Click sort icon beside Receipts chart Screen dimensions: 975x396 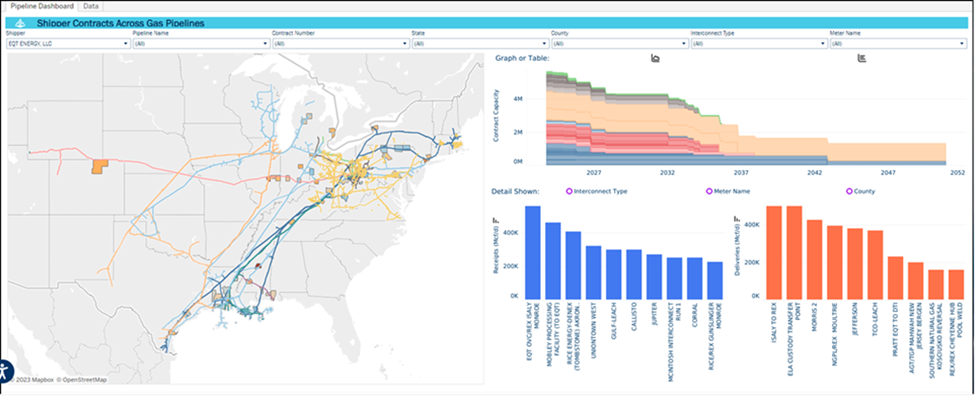click(x=496, y=220)
